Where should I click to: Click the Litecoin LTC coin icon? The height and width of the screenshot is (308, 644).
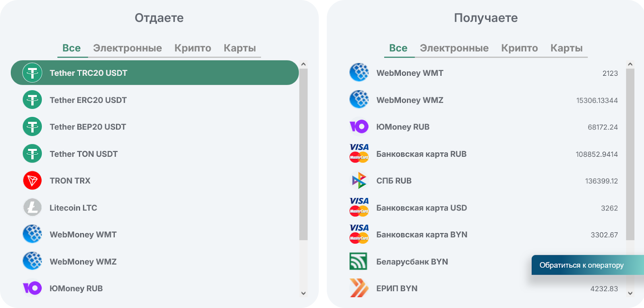click(32, 208)
